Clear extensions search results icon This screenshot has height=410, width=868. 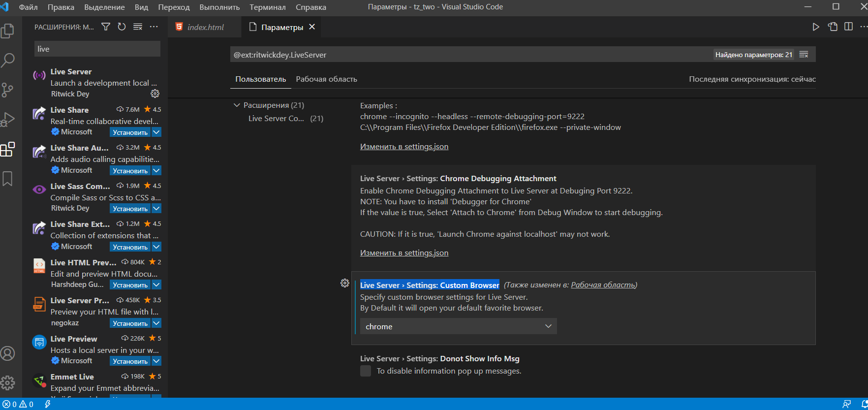click(138, 27)
